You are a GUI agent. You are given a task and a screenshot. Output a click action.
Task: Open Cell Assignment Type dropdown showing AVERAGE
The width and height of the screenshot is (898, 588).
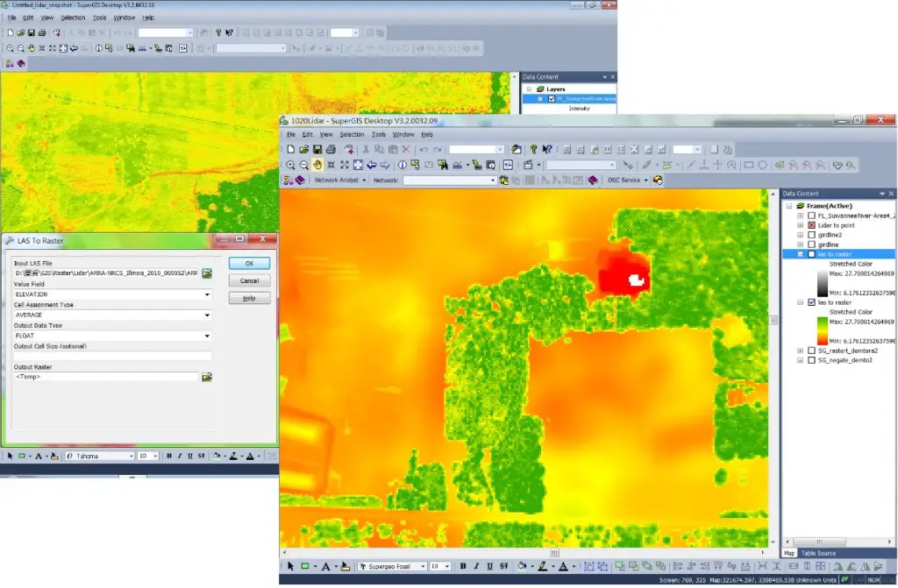(112, 315)
